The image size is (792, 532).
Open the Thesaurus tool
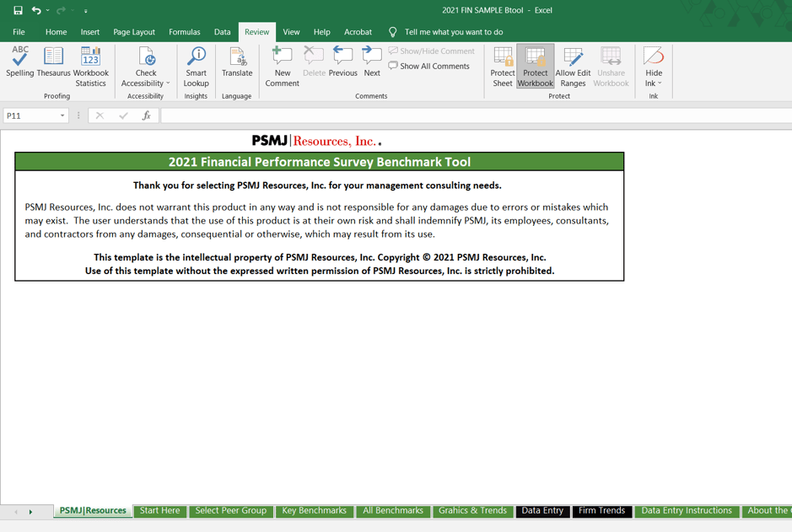pyautogui.click(x=53, y=62)
